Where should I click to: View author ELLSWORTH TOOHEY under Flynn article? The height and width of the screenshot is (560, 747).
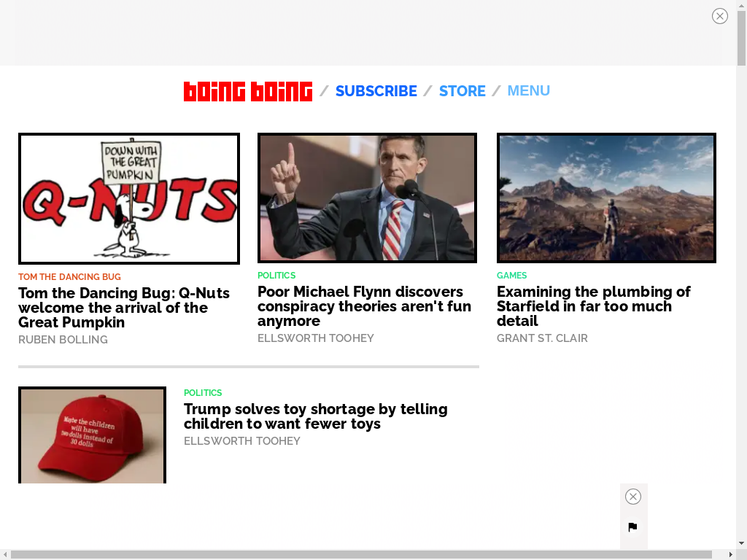point(316,338)
